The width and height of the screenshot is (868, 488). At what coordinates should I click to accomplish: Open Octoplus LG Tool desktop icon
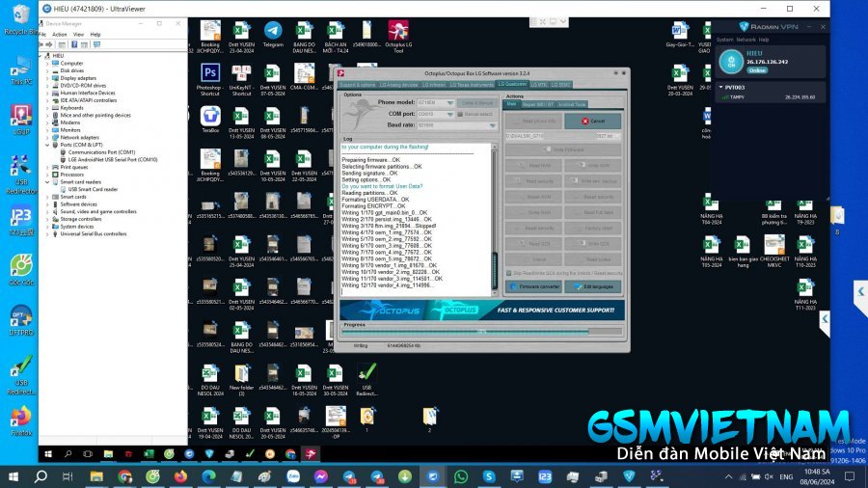398,37
